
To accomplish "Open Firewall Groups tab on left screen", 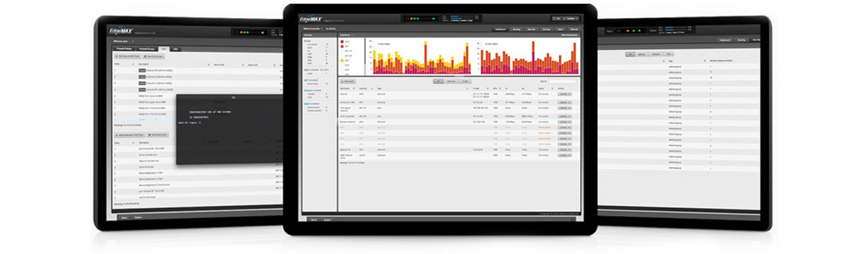I will point(147,49).
